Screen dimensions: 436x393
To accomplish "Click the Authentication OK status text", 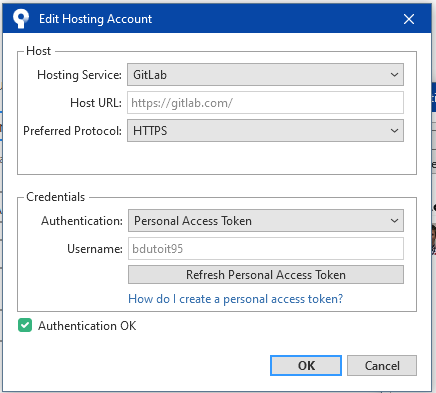I will pyautogui.click(x=87, y=326).
